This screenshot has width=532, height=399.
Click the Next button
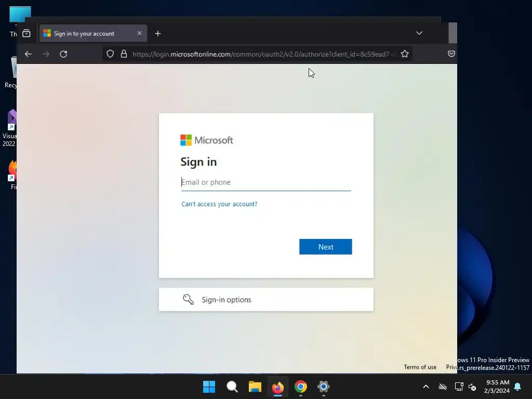coord(325,247)
